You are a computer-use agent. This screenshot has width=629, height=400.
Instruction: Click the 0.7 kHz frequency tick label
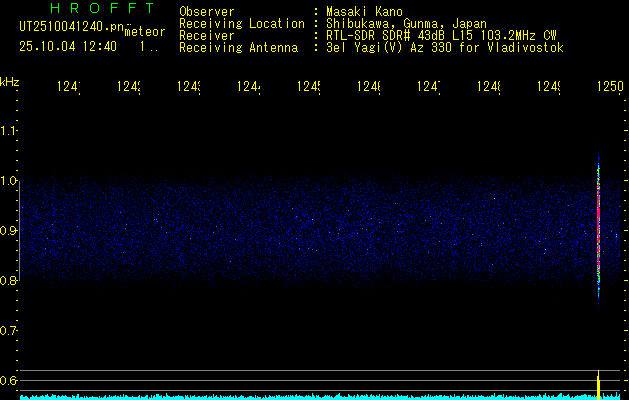[9, 331]
